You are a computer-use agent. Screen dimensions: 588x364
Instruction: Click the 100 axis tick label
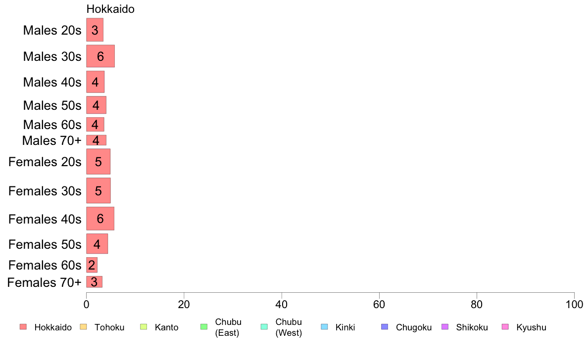point(574,304)
